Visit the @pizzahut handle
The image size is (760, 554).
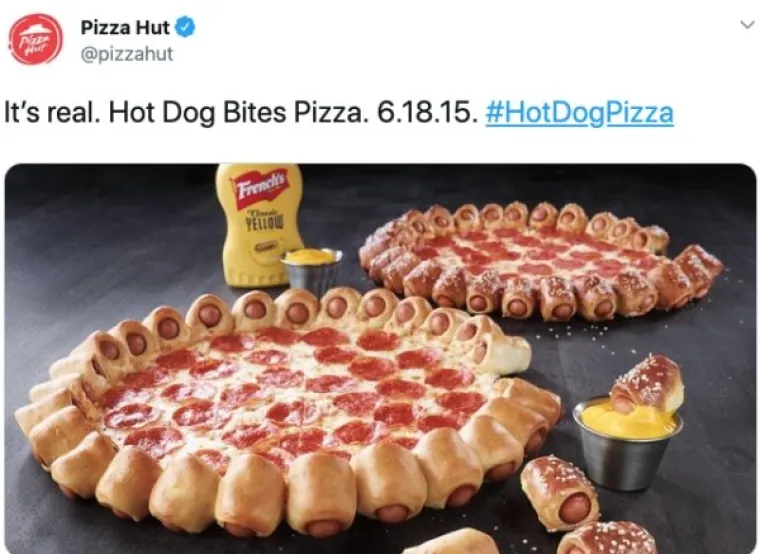[127, 54]
